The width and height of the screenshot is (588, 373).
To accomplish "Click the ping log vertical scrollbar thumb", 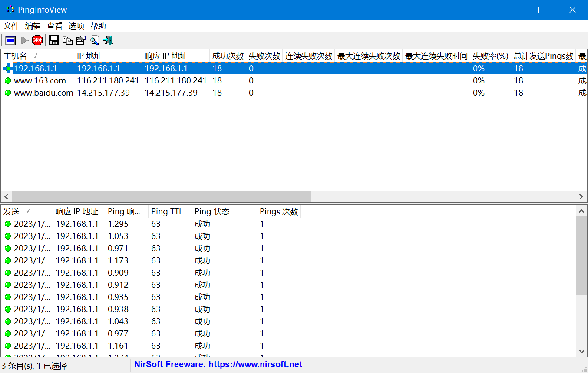I will [582, 256].
